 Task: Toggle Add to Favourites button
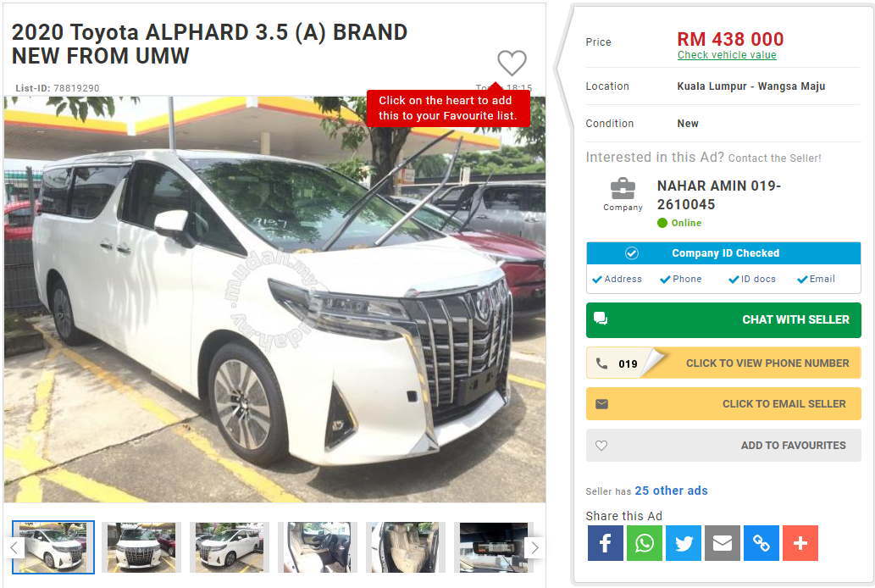tap(723, 446)
